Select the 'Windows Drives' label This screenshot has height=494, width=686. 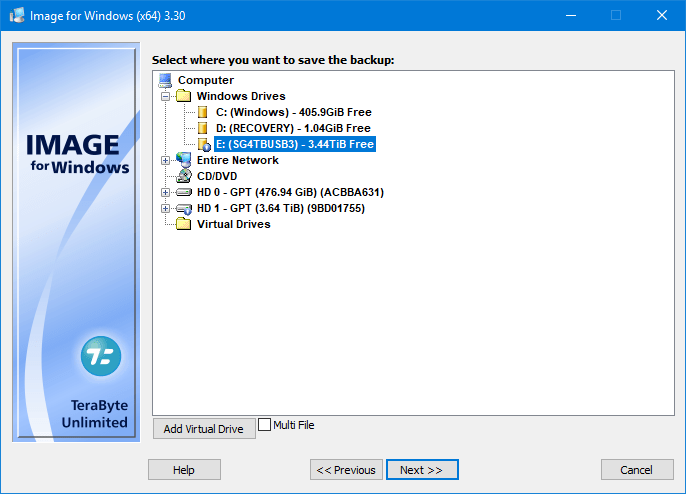point(241,96)
